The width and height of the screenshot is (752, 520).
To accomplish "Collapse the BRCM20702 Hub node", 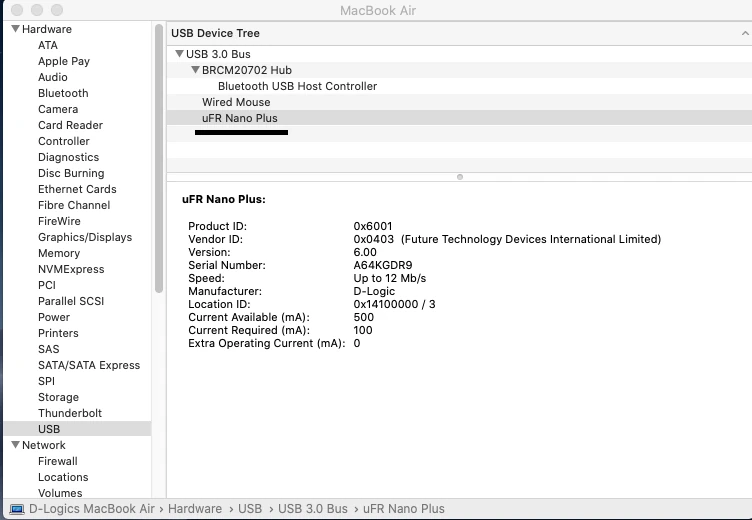I will click(195, 70).
